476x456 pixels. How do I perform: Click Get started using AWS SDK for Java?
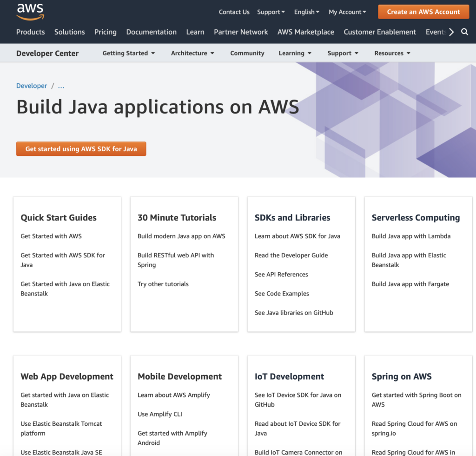[81, 149]
